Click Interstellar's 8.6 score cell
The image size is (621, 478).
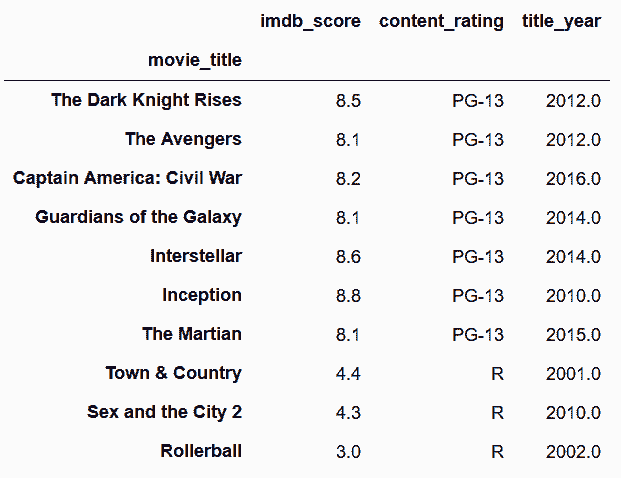348,257
